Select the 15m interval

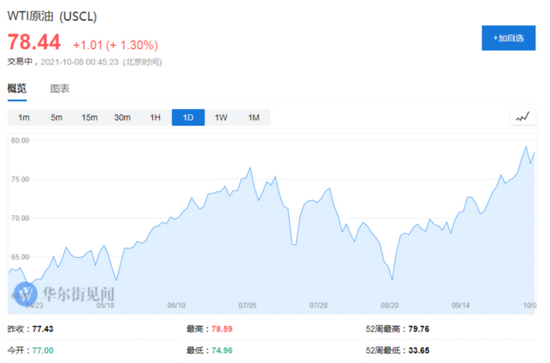tap(89, 117)
